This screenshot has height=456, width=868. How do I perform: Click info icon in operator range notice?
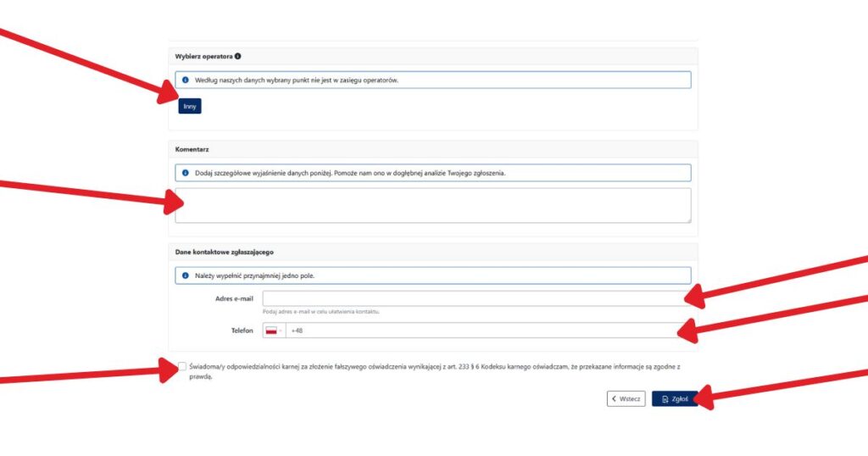tap(185, 81)
